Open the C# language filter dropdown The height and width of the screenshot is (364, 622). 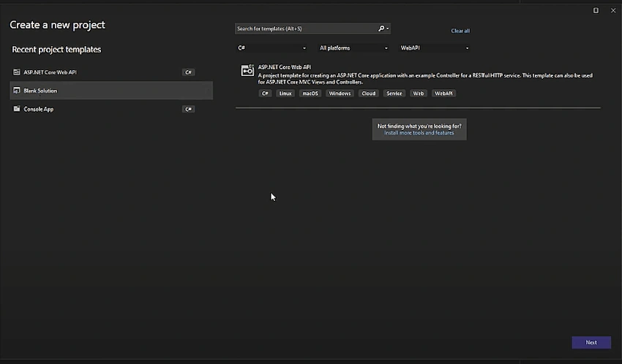(271, 48)
